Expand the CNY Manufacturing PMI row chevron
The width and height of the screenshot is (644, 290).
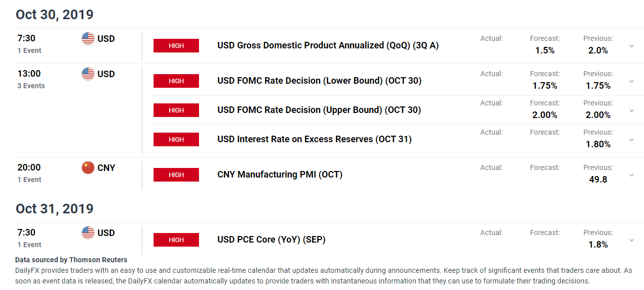(x=631, y=175)
